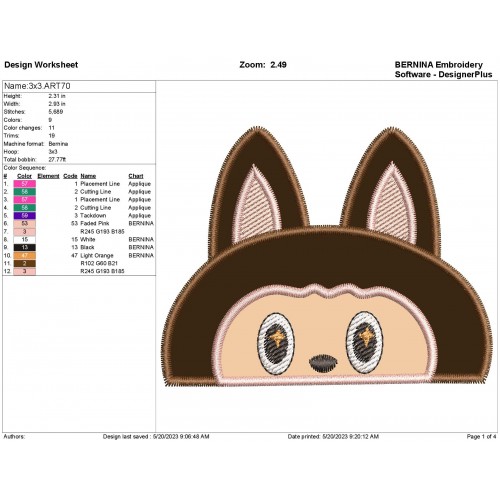Screen dimensions: 500x500
Task: Select the Machine format value 'Bernina'
Action: coord(58,144)
